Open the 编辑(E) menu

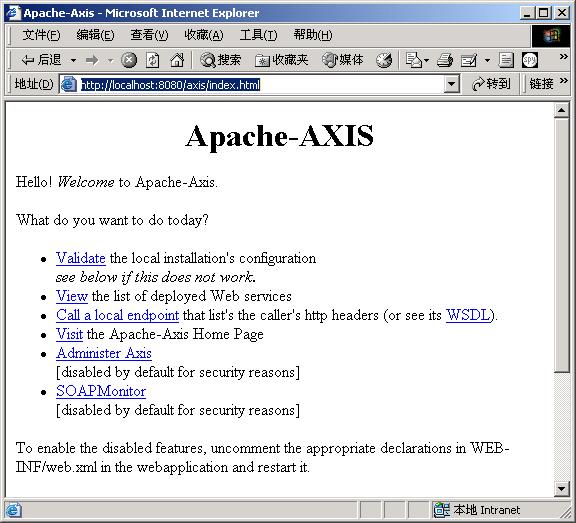(95, 35)
